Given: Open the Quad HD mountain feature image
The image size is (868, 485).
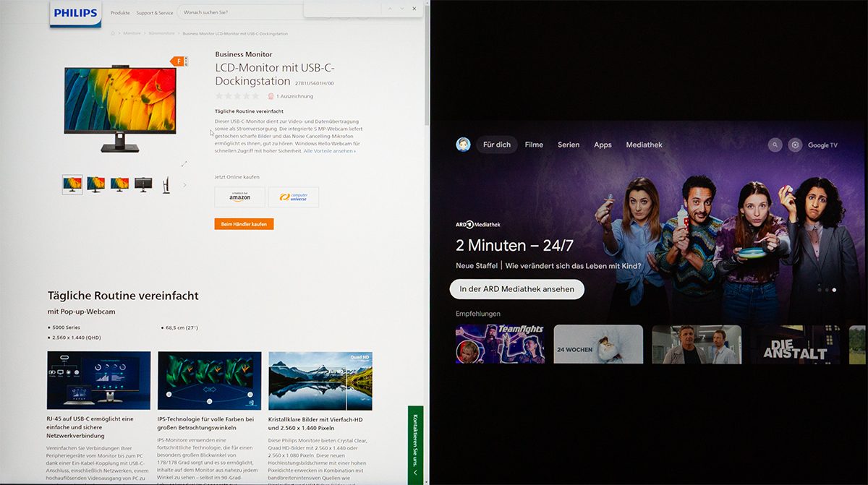Looking at the screenshot, I should click(320, 380).
